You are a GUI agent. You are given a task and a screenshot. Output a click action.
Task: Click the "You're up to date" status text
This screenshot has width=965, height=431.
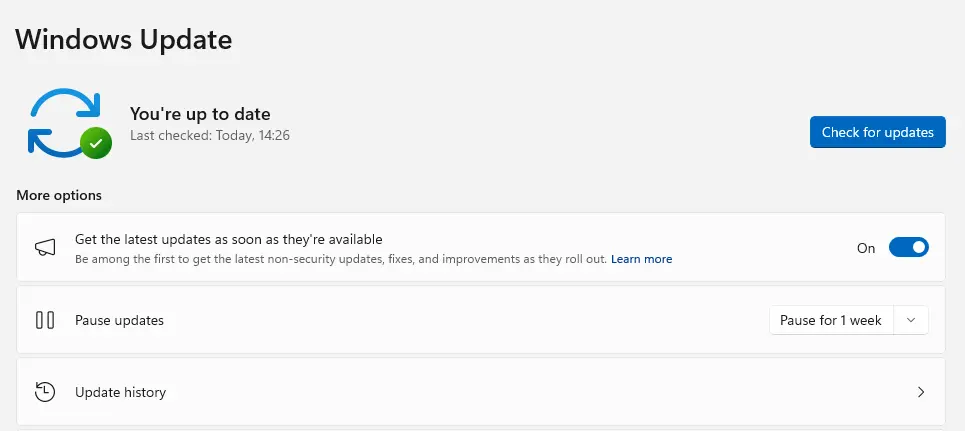[x=200, y=114]
